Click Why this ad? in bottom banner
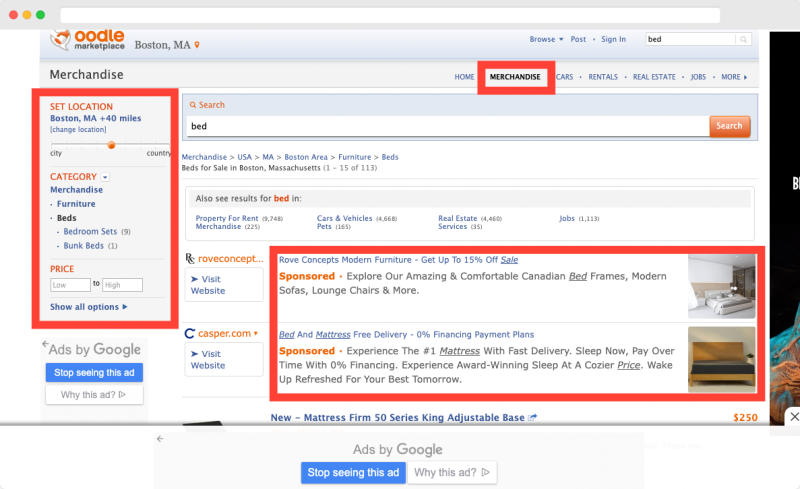 click(x=452, y=473)
